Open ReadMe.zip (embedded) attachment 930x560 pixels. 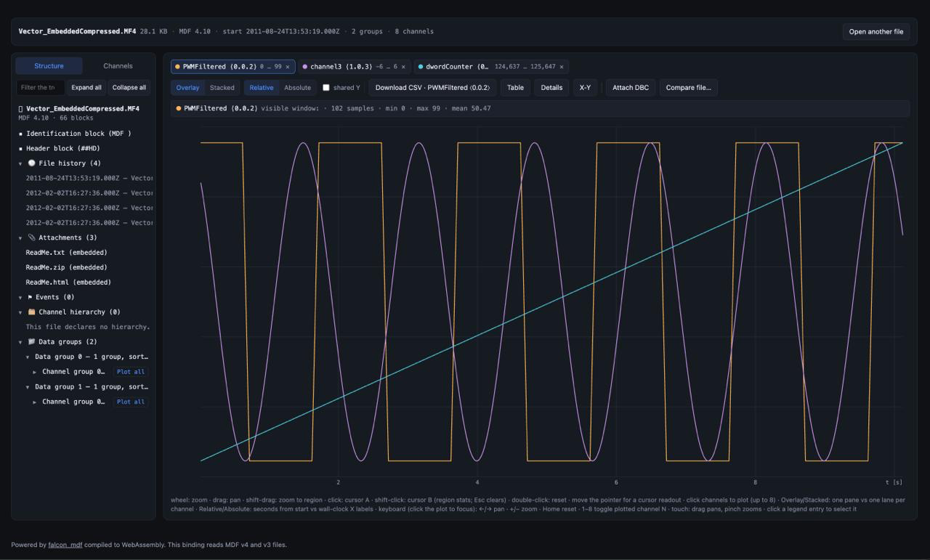66,267
